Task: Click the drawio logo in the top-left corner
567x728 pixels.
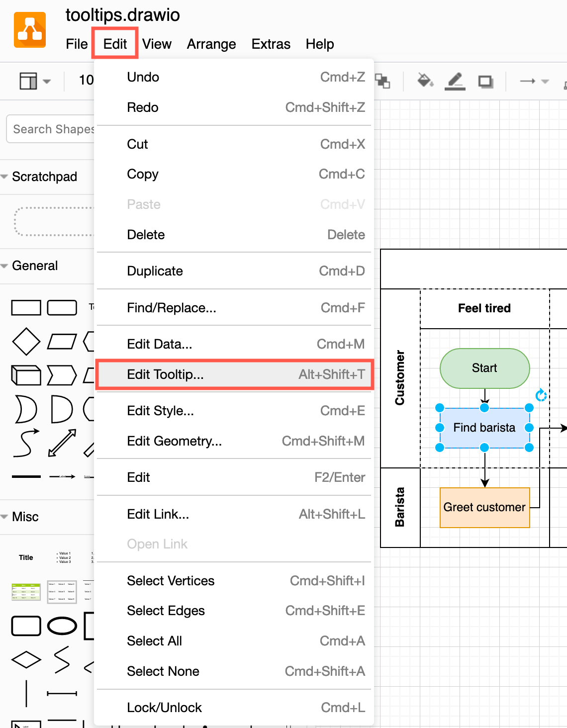Action: tap(30, 29)
